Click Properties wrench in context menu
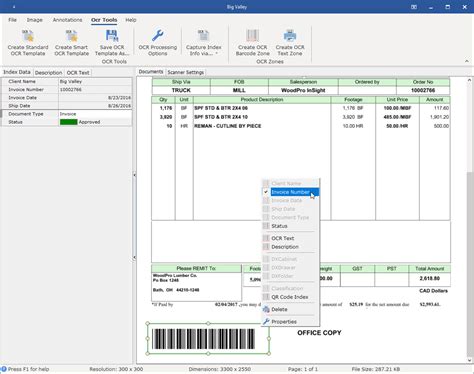 coord(266,322)
